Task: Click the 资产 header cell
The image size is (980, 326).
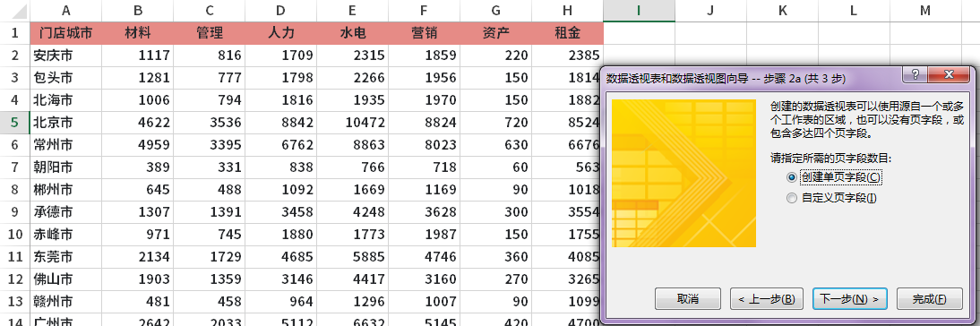Action: coord(495,33)
